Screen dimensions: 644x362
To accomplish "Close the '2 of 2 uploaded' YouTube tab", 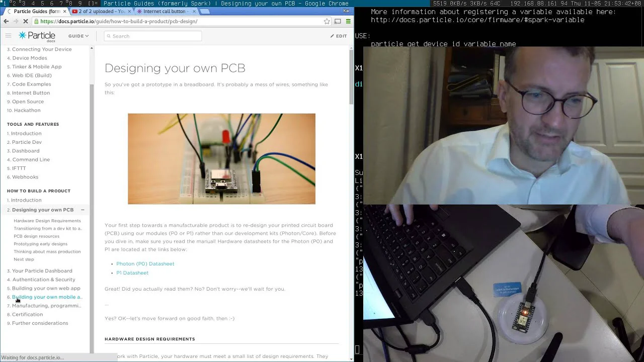I will click(130, 11).
